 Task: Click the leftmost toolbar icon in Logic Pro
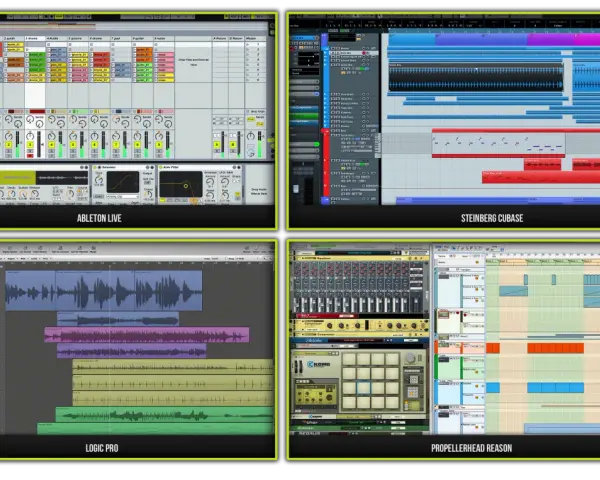[x=10, y=249]
